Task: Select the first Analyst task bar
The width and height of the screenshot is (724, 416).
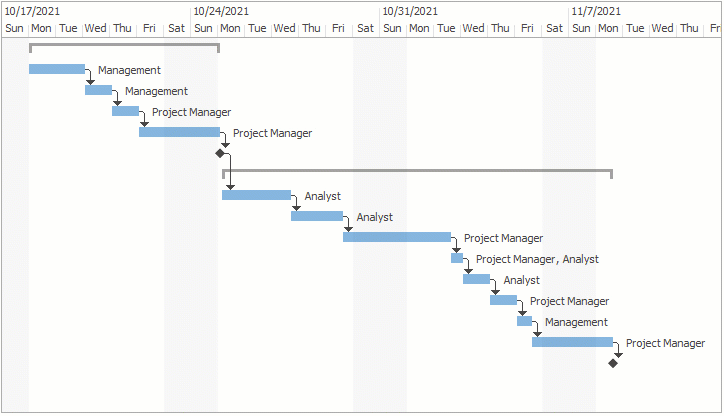Action: (256, 195)
